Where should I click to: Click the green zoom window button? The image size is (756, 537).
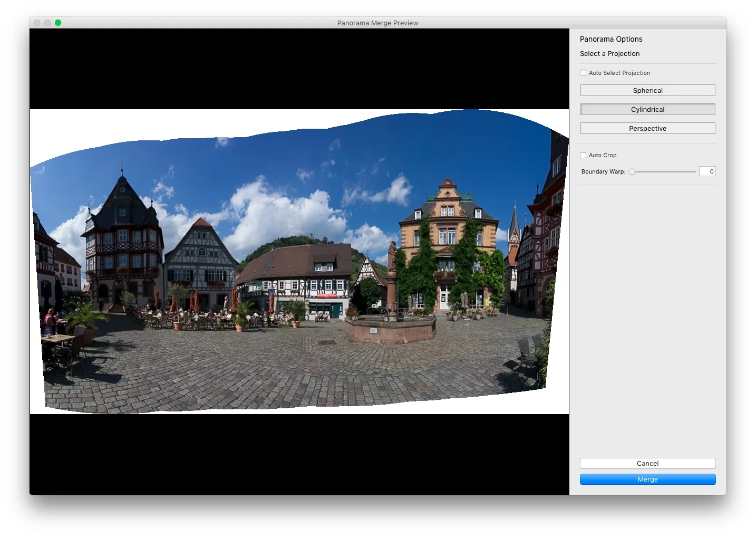(x=58, y=23)
